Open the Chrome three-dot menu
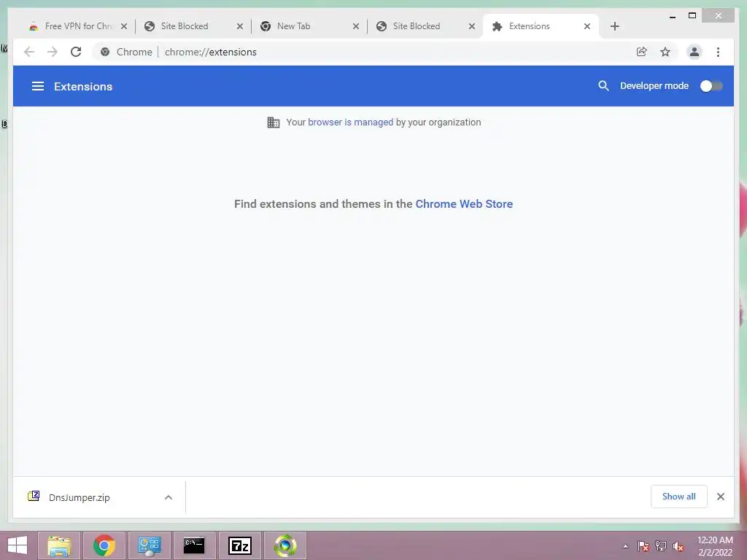This screenshot has height=560, width=747. 718,52
